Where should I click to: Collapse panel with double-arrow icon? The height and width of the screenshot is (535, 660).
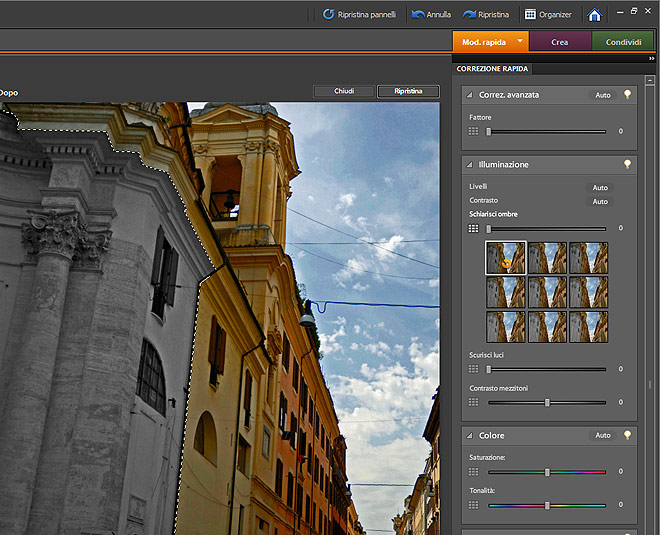(x=652, y=59)
